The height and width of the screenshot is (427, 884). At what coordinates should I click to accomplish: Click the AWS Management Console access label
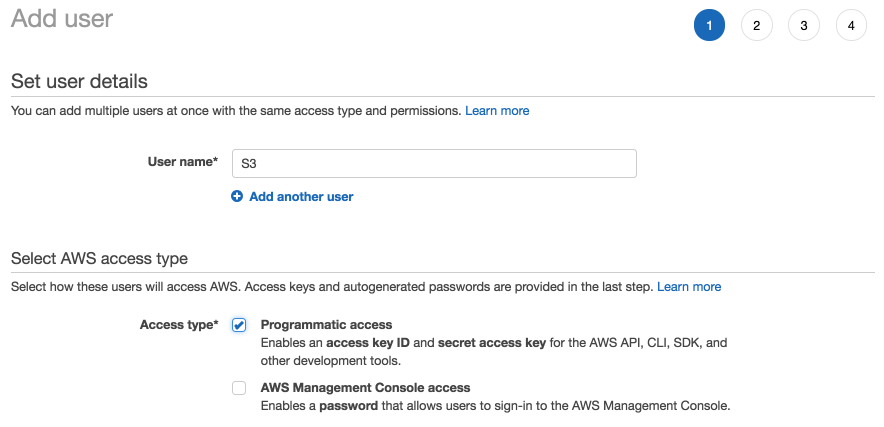point(365,388)
